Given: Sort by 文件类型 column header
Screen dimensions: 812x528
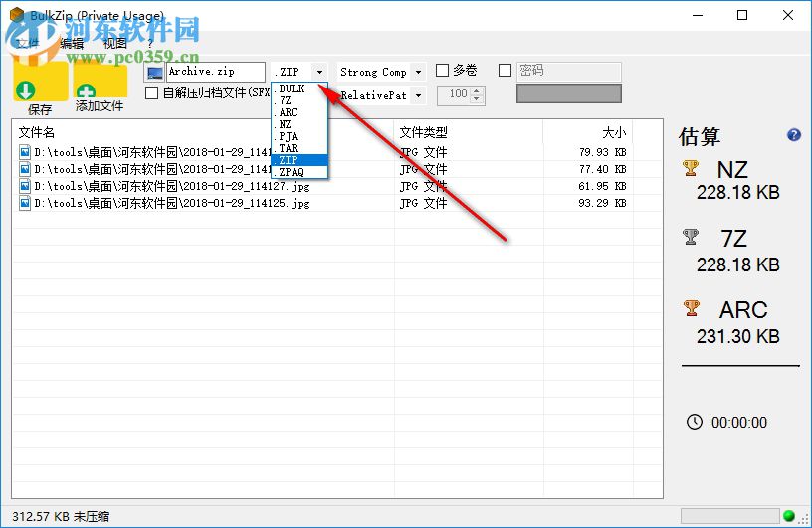Looking at the screenshot, I should click(423, 132).
